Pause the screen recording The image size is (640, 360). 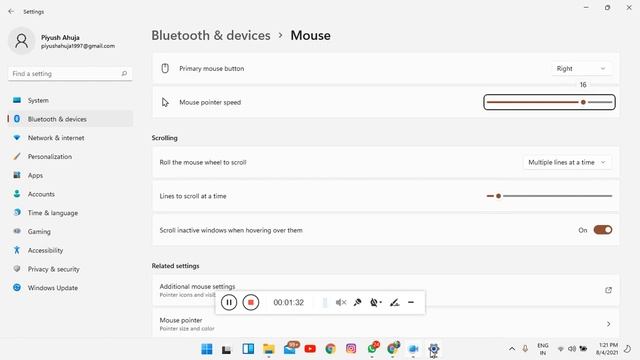tap(229, 302)
